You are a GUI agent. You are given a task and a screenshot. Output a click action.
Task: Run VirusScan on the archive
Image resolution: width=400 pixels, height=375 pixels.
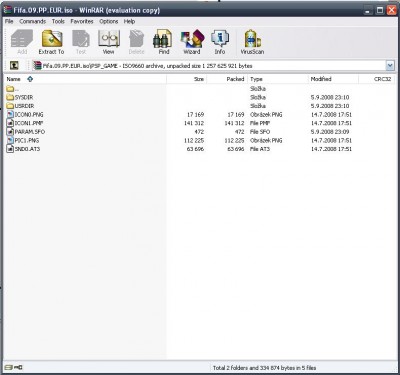click(x=252, y=42)
